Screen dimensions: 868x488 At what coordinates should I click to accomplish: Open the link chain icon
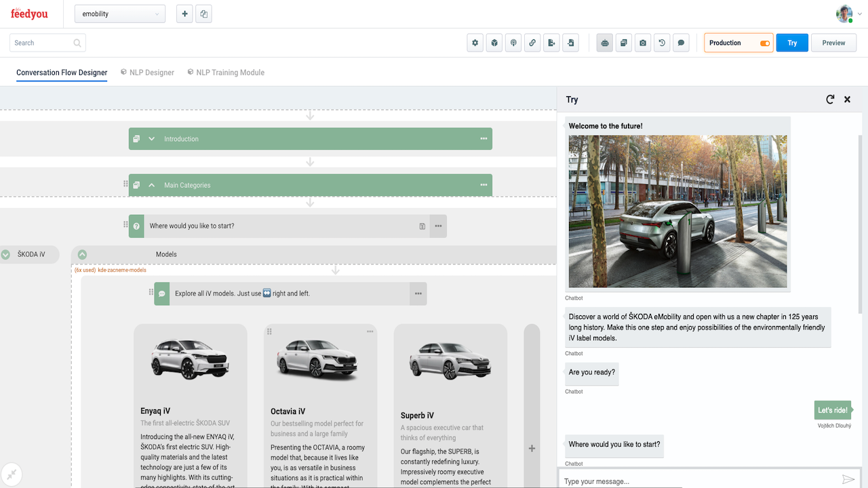point(533,43)
